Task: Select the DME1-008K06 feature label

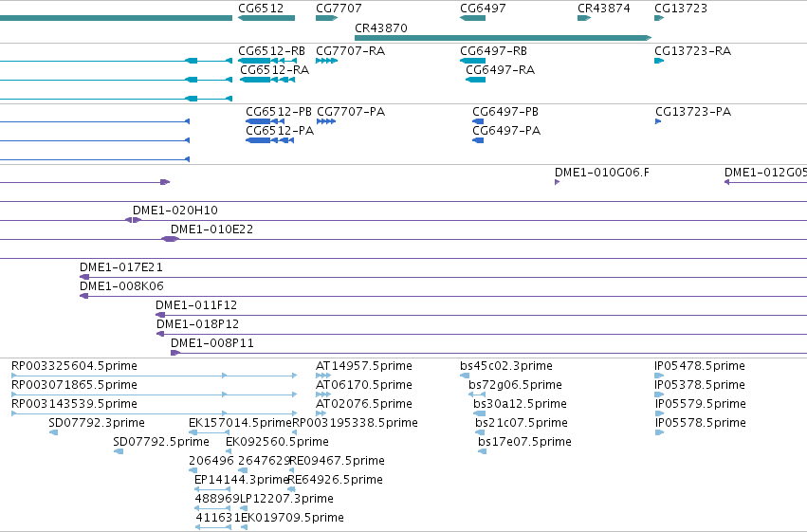Action: [121, 286]
